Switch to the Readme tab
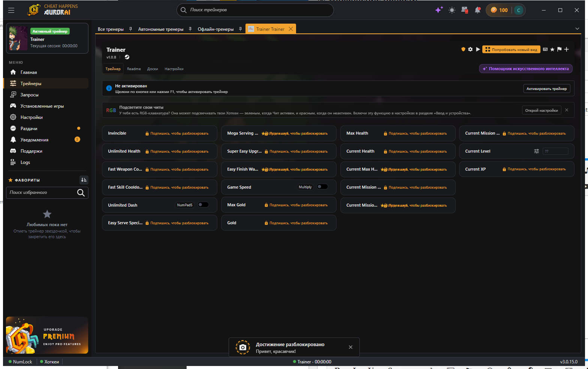Screen dimensions: 588x369 pyautogui.click(x=134, y=69)
